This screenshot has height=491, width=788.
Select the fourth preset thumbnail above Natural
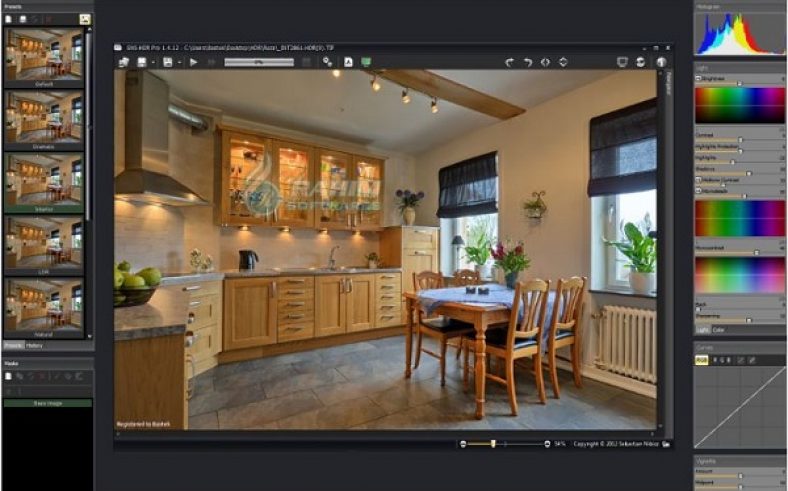(44, 245)
